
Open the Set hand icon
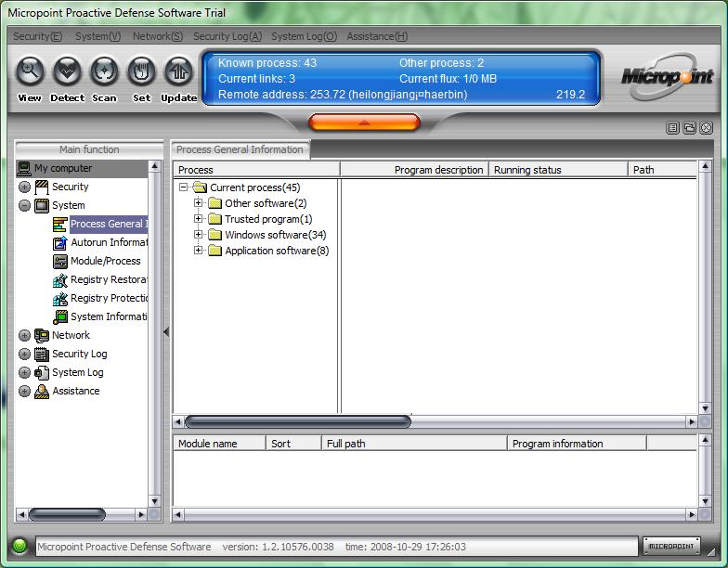click(x=141, y=71)
